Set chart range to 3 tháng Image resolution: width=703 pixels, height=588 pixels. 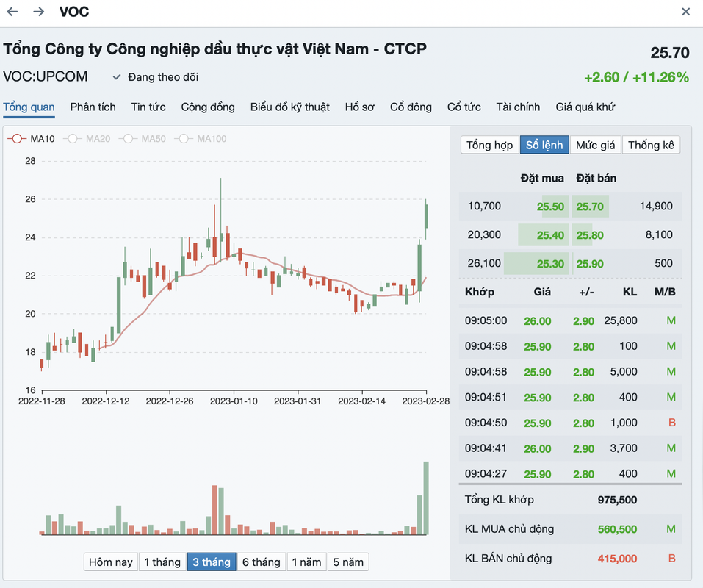point(212,562)
